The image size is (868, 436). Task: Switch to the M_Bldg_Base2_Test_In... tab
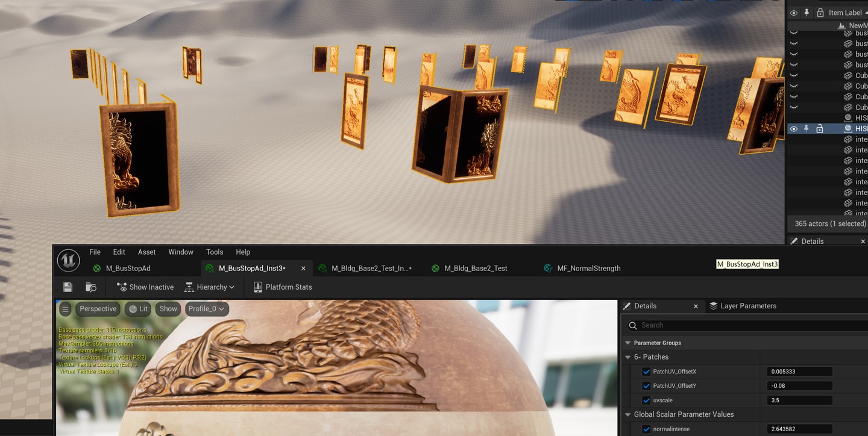(x=371, y=269)
